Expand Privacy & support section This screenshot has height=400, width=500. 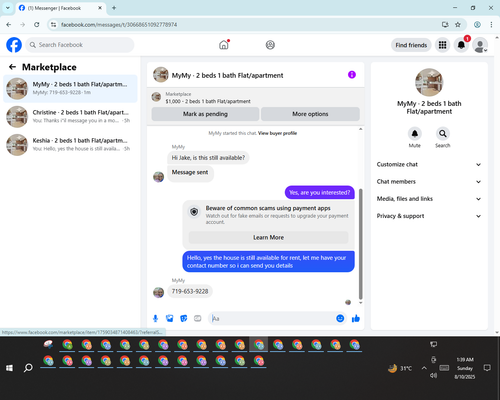429,216
